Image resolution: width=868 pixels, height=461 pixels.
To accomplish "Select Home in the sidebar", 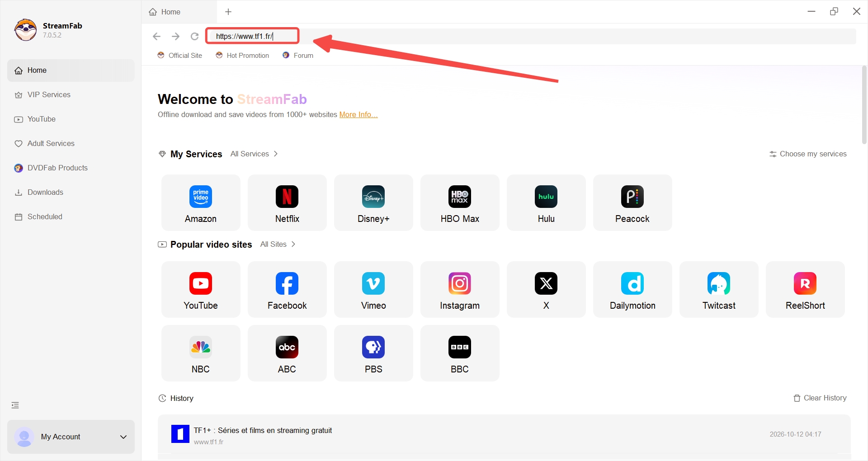I will tap(71, 71).
